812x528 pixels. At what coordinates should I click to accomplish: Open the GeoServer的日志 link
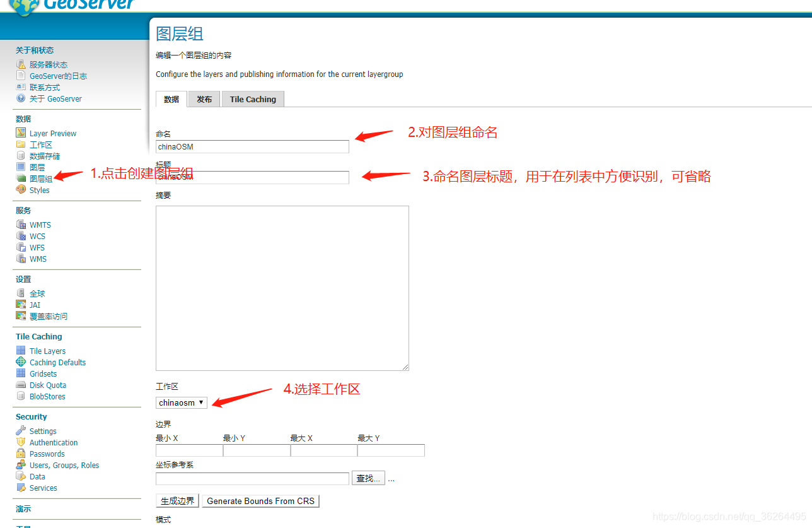(58, 76)
